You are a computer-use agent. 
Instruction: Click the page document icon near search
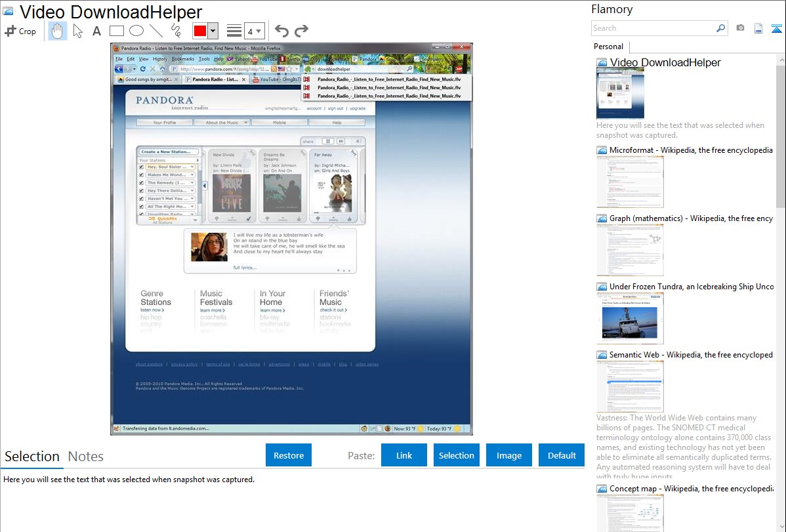pyautogui.click(x=758, y=28)
